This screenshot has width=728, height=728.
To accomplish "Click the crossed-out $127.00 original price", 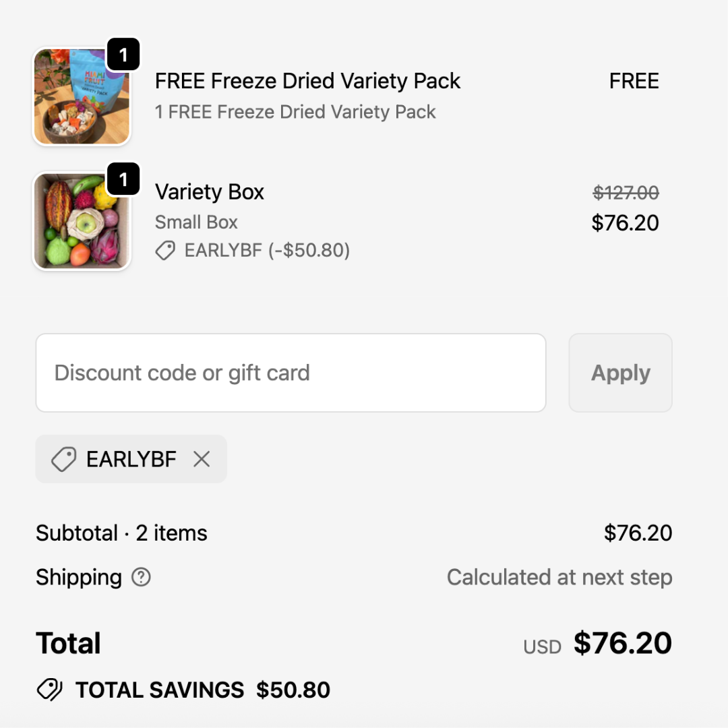I will [626, 193].
